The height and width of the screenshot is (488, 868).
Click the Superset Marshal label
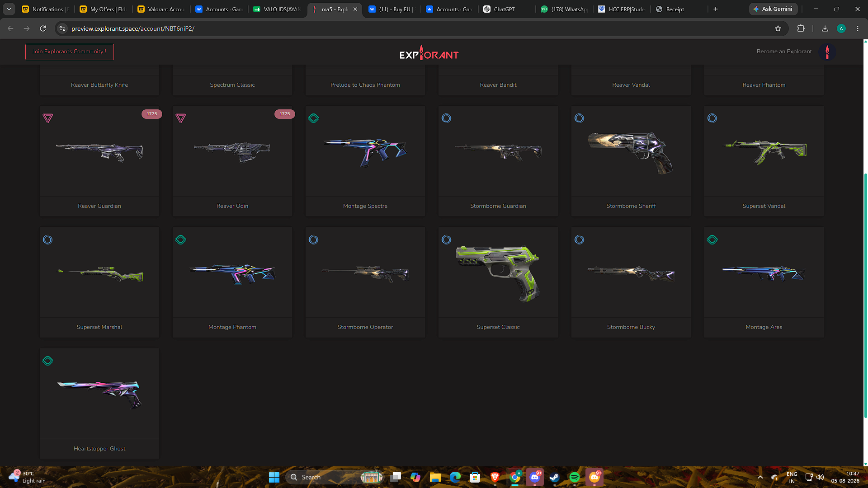99,327
